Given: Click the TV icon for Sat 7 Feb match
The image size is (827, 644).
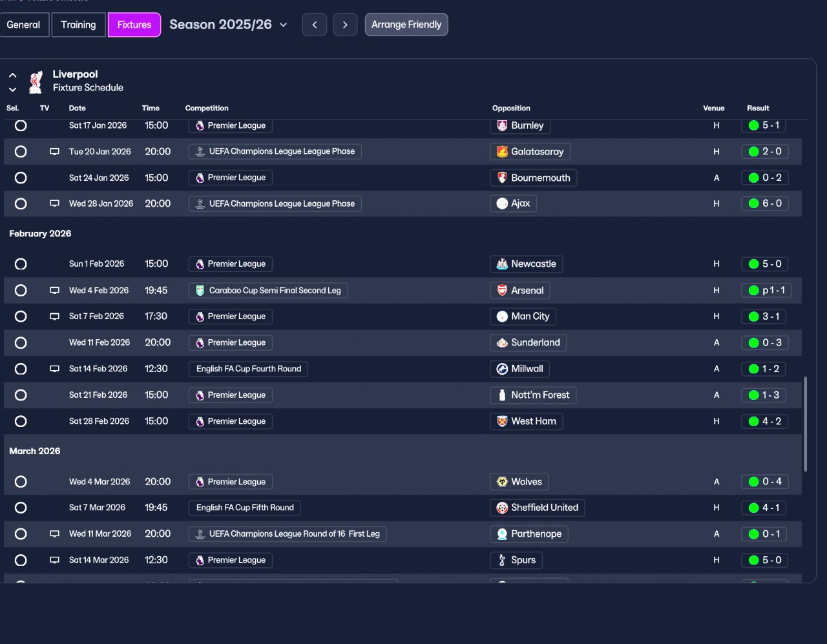Looking at the screenshot, I should tap(54, 317).
